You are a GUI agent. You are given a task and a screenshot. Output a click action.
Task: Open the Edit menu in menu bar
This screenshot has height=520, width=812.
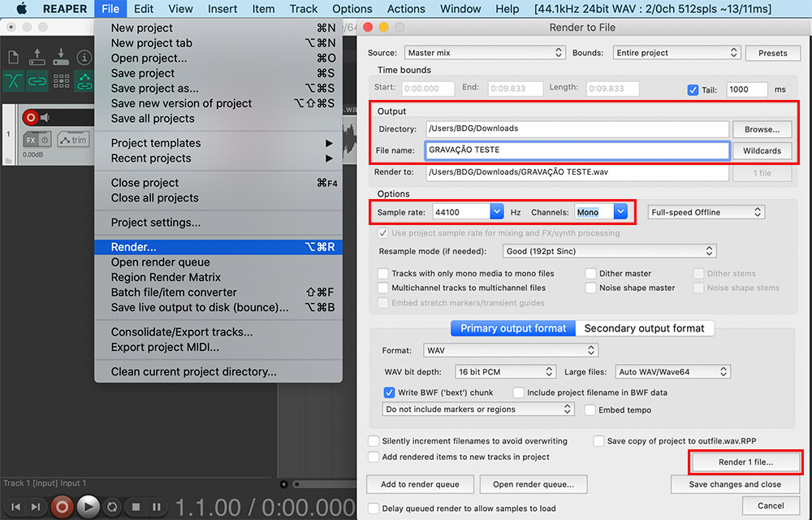coord(144,9)
